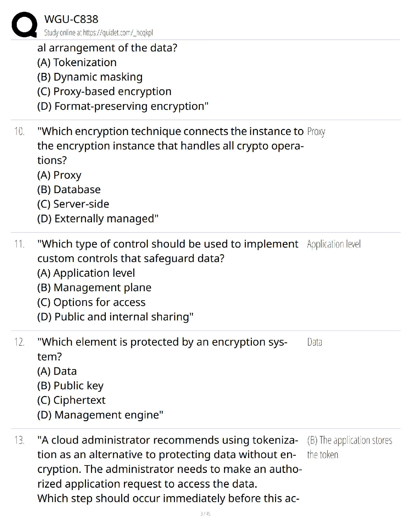Select option (B) Dynamic masking

point(90,77)
